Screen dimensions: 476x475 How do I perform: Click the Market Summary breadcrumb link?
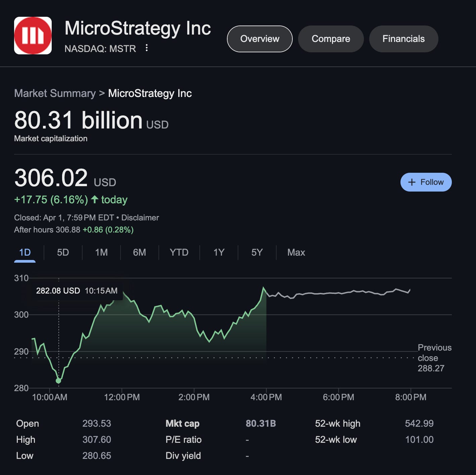tap(55, 93)
